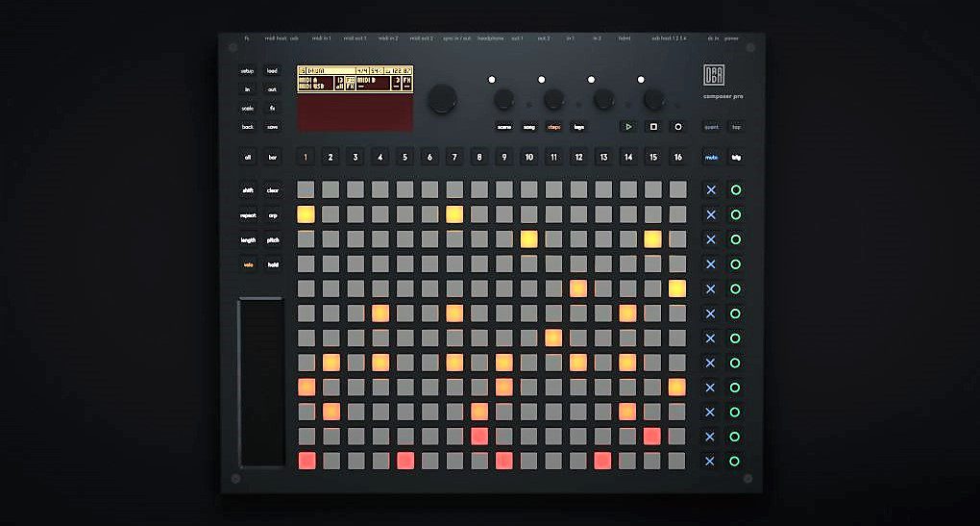Click the DBA logo above 'composer pro'
Viewport: 980px width, 526px height.
714,75
